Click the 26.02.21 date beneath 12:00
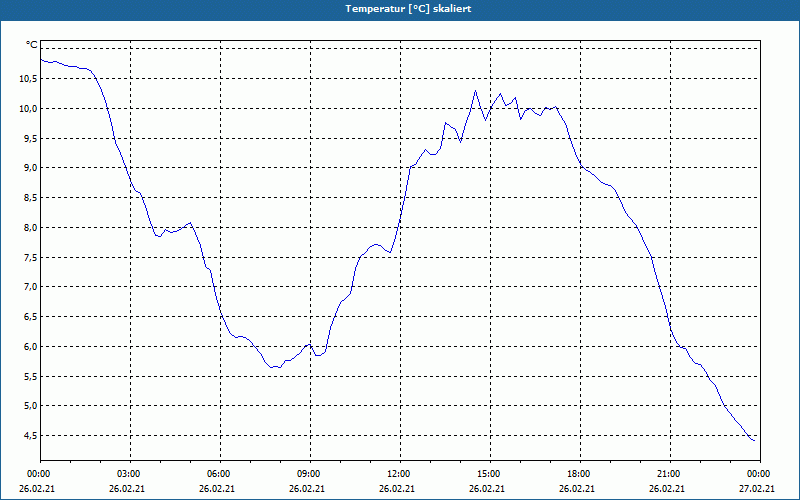This screenshot has height=500, width=800. (397, 489)
